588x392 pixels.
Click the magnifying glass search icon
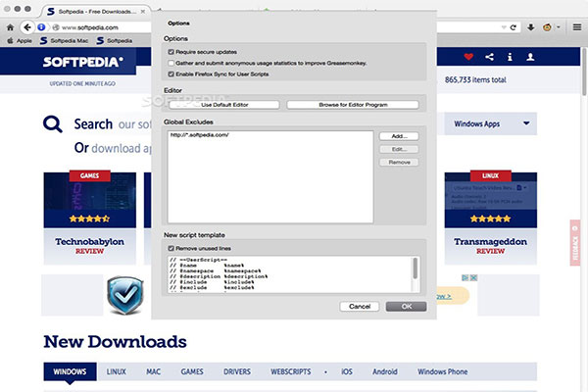click(54, 124)
